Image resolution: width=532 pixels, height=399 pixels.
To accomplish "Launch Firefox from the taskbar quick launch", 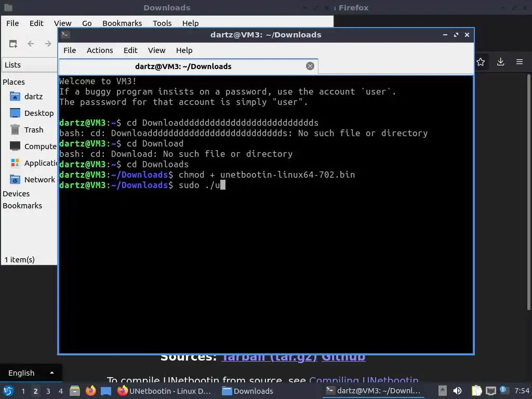I will click(90, 391).
